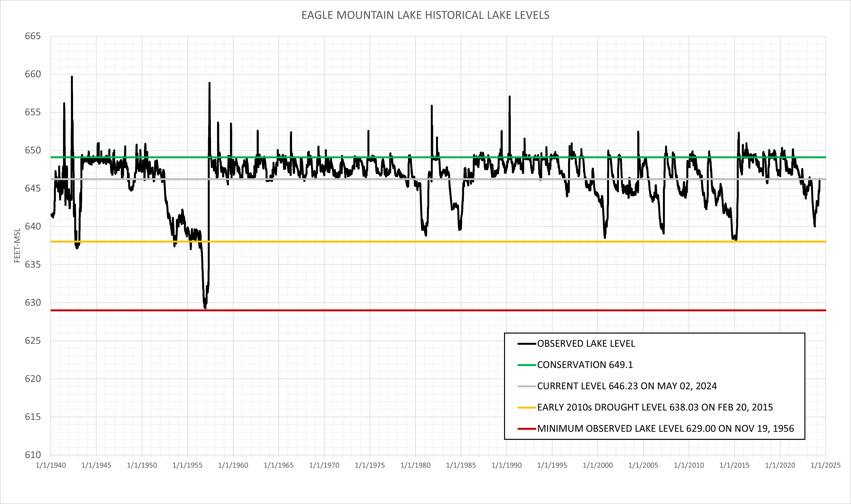Click the 1956 minimum dip of the lake level line
The image size is (851, 504).
click(205, 307)
